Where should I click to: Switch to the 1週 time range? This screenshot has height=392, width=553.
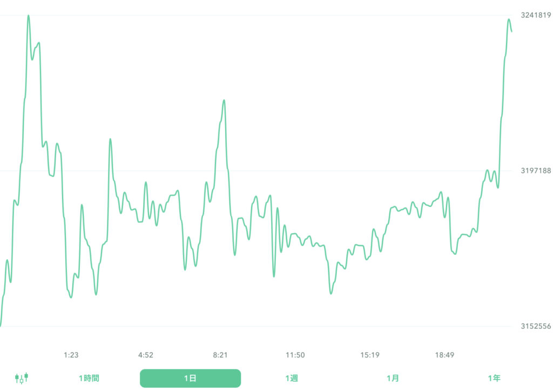292,378
